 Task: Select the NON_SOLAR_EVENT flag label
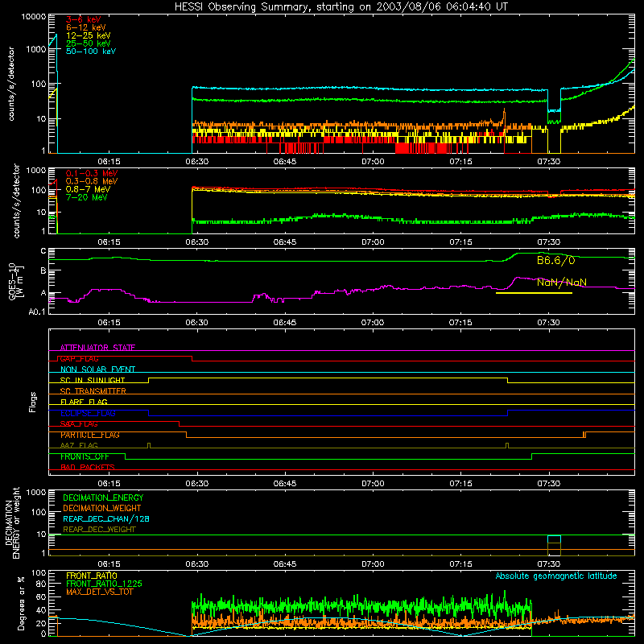(97, 369)
